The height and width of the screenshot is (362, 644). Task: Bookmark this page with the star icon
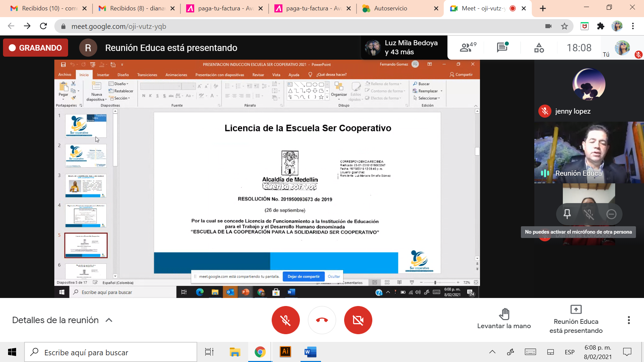[x=565, y=26]
